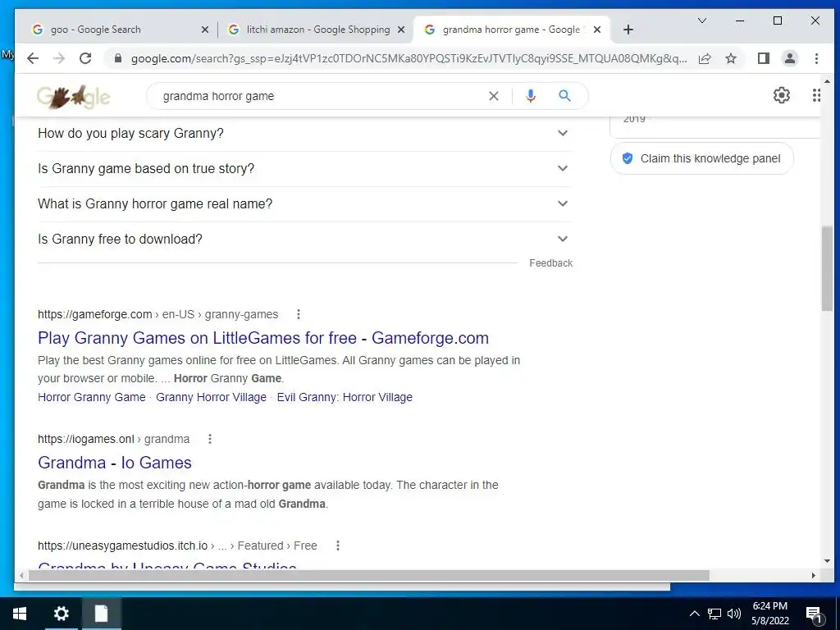Expand How do you play scary Granny
840x630 pixels.
click(305, 134)
